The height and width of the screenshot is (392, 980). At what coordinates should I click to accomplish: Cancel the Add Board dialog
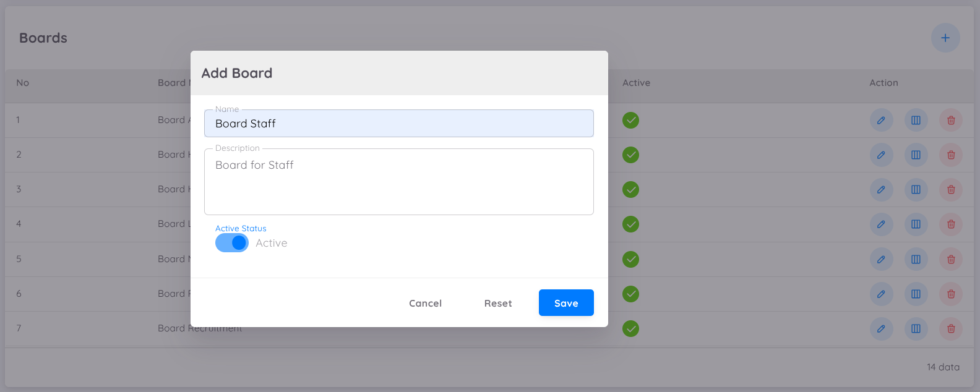coord(425,303)
